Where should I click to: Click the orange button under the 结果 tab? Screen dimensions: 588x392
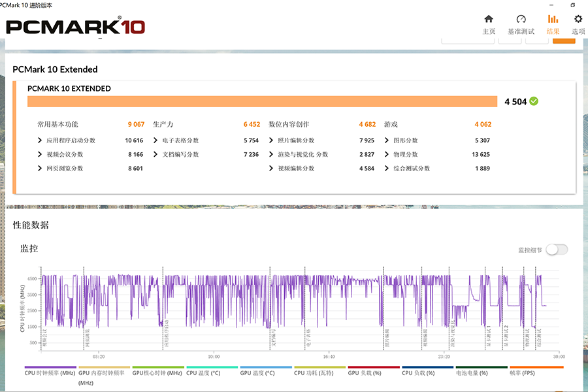coord(564,41)
